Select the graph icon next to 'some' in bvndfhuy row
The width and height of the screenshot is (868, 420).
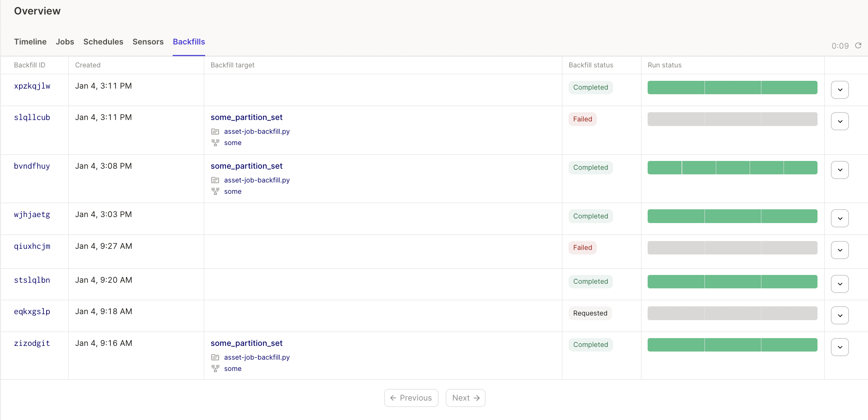215,191
